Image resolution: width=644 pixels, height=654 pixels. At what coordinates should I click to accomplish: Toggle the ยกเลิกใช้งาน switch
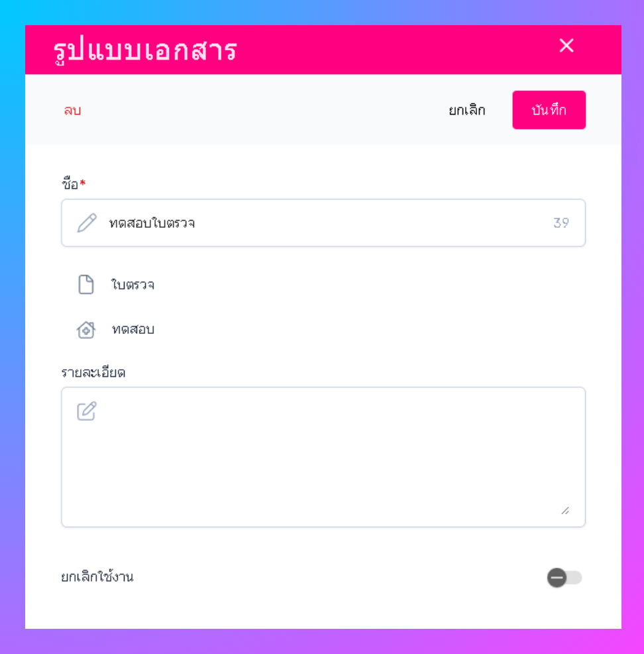coord(564,578)
